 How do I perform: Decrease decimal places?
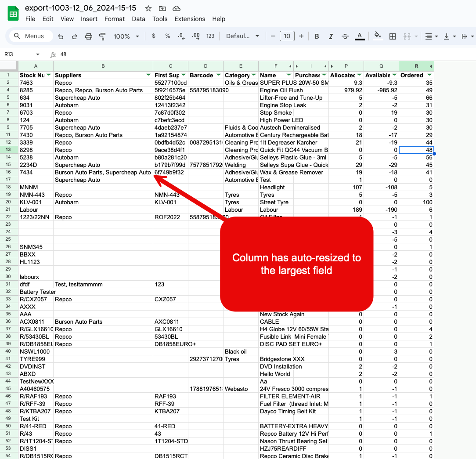point(181,36)
